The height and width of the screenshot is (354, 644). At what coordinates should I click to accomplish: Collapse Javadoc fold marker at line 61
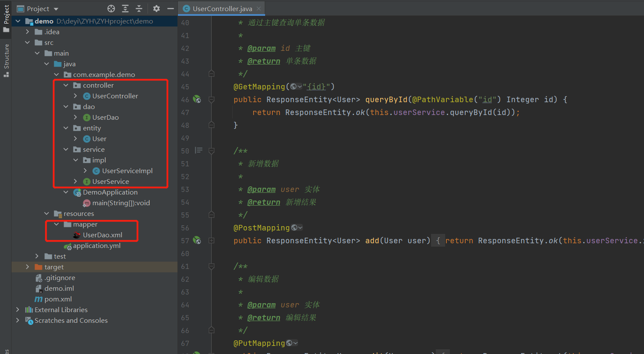[x=211, y=266]
